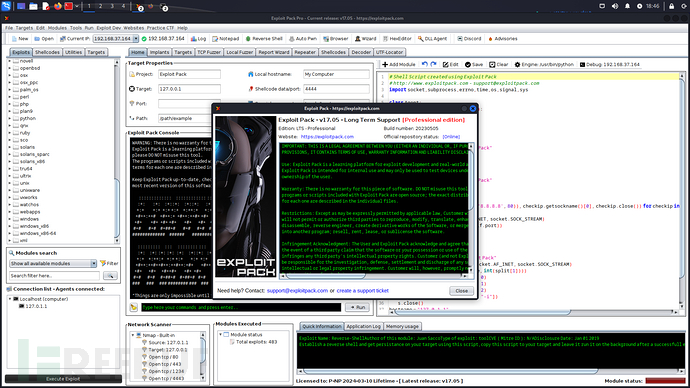The width and height of the screenshot is (690, 388).
Task: Select the 127.0.1.1 agent in connection list
Action: [36, 306]
